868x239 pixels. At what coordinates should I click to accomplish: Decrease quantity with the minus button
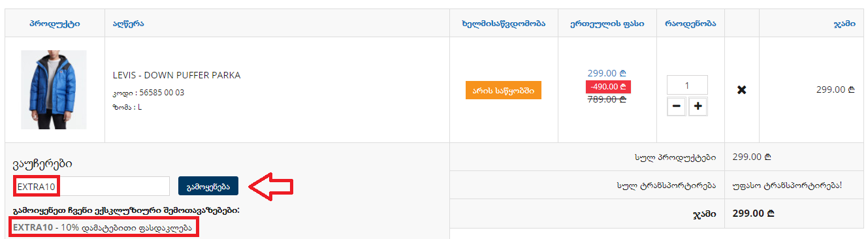(677, 106)
